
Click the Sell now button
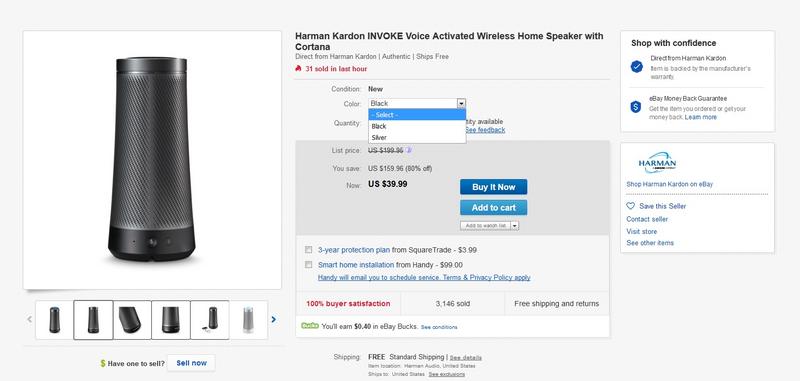tap(191, 363)
